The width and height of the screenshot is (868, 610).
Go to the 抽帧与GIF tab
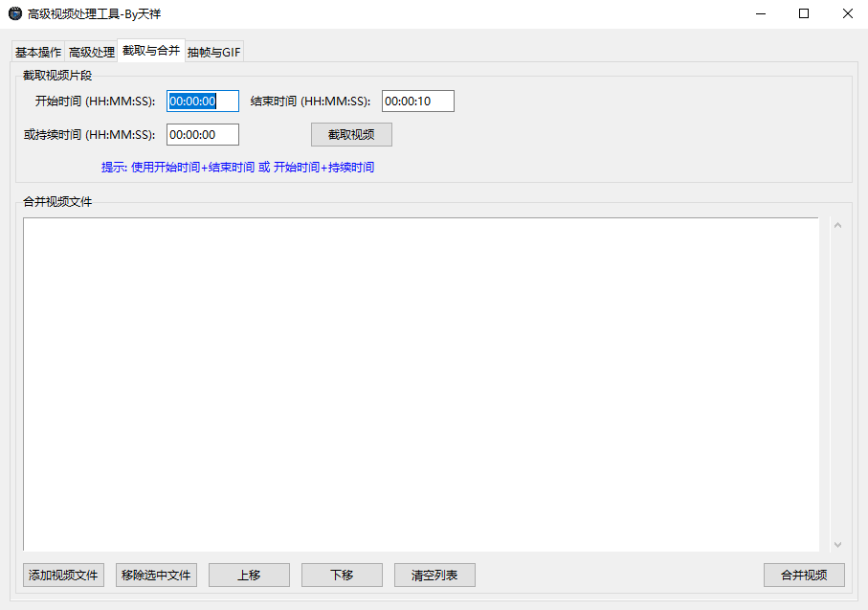(x=213, y=52)
